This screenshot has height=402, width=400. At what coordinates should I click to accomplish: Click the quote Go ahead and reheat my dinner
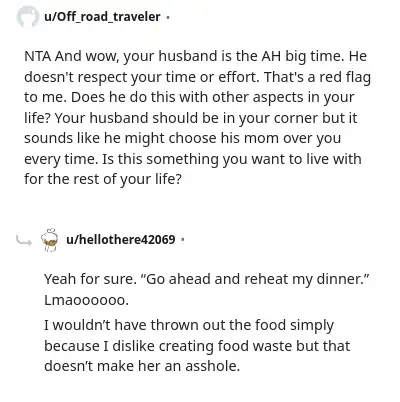(256, 279)
